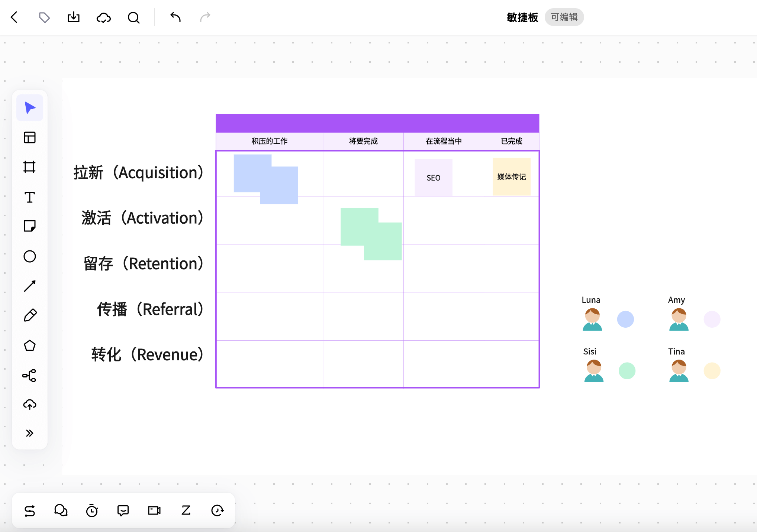Select the arrow pointer tool
Screen dimensions: 757x532
pos(30,108)
